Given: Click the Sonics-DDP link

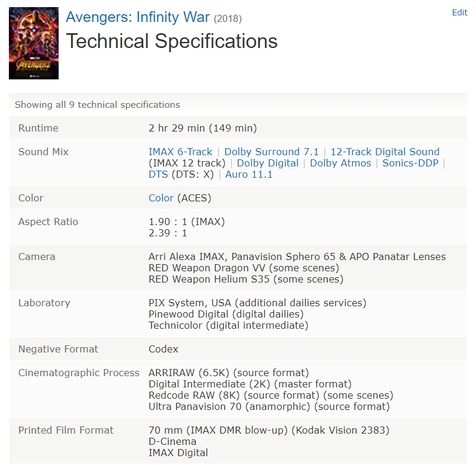Looking at the screenshot, I should click(410, 163).
